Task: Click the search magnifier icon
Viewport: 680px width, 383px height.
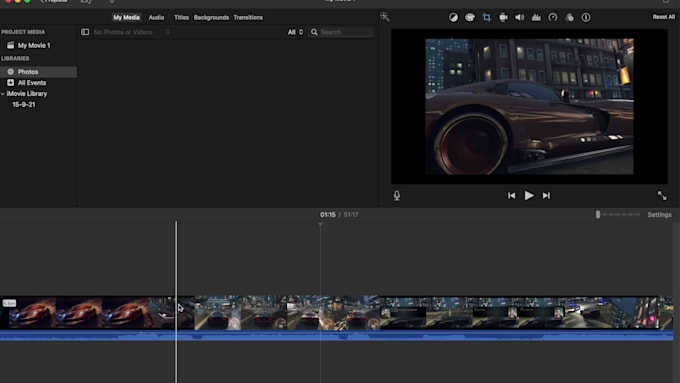Action: (314, 32)
